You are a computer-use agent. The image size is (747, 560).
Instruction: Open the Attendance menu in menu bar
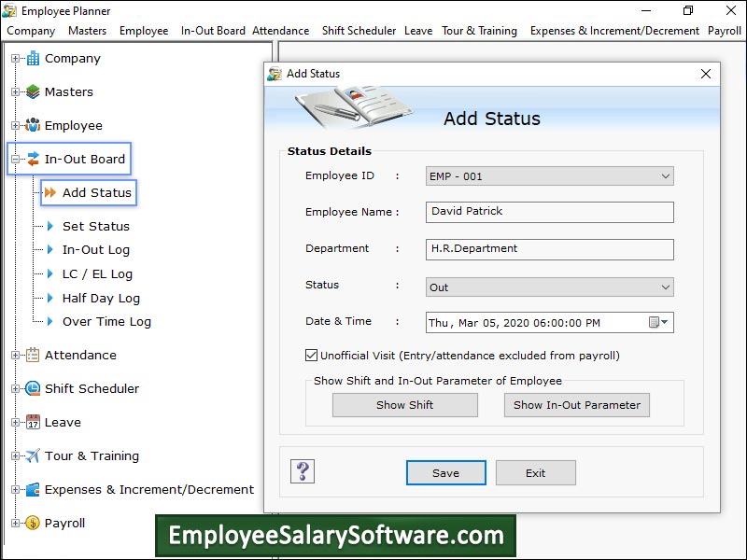click(x=280, y=31)
